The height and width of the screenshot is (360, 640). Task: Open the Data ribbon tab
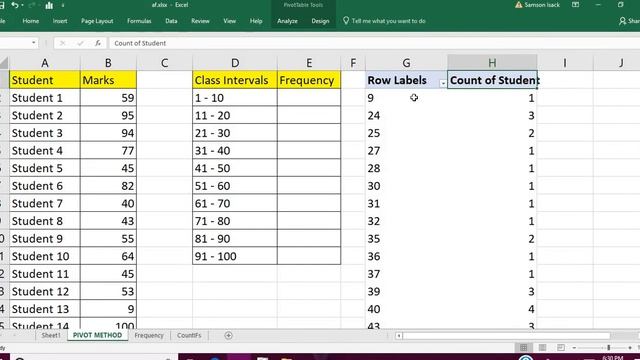coord(171,21)
